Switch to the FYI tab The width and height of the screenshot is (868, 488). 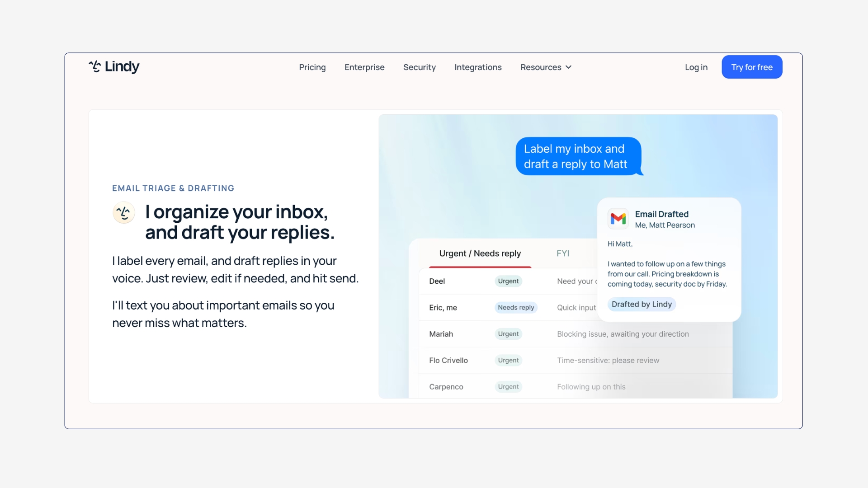click(x=563, y=253)
